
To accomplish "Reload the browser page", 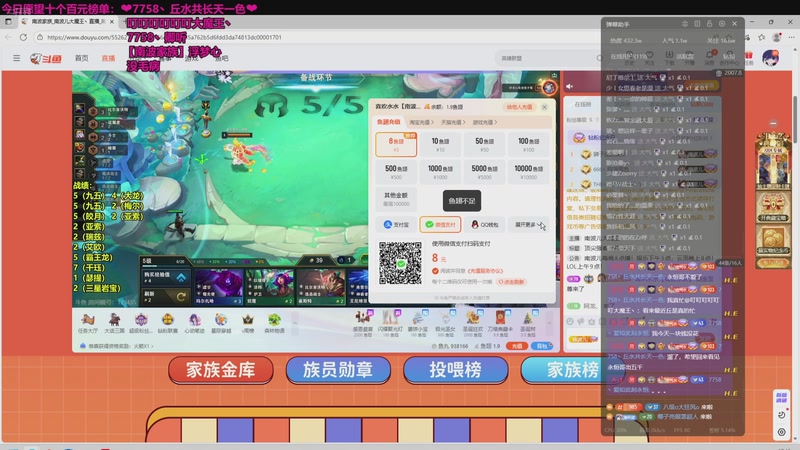I will click(x=23, y=37).
